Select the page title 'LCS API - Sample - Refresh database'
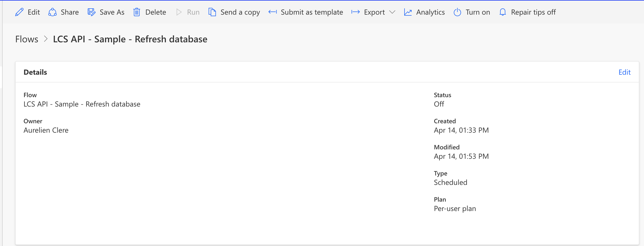 [130, 39]
